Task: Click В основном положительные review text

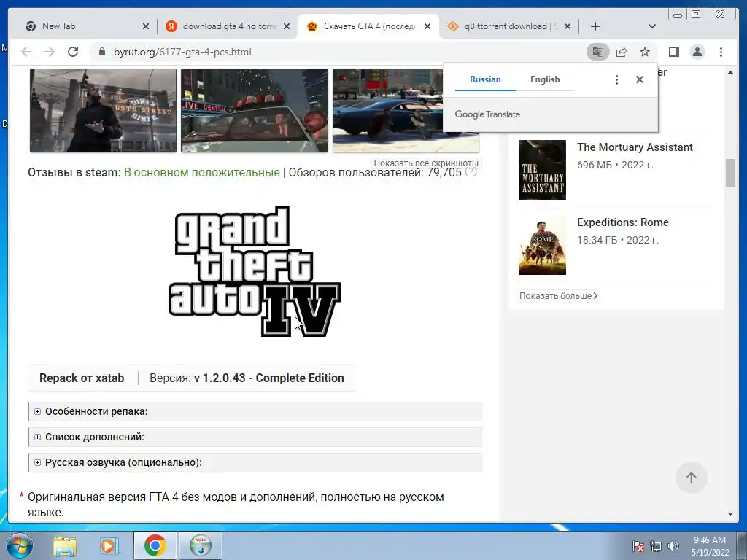Action: 201,172
